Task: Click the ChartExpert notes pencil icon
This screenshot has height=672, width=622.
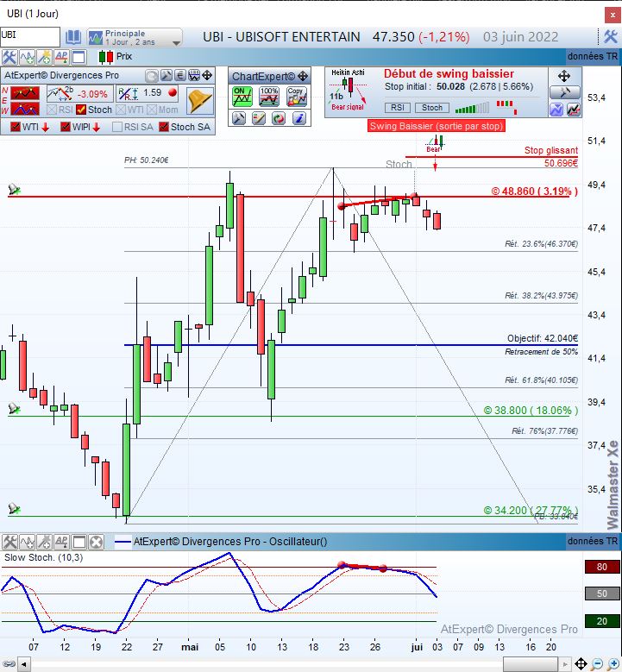Action: (259, 118)
